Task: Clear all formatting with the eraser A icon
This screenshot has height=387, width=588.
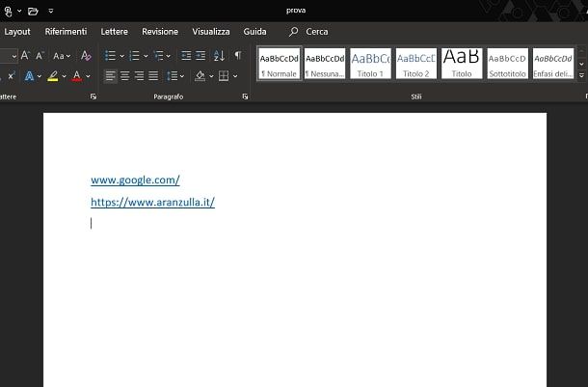Action: pos(86,56)
